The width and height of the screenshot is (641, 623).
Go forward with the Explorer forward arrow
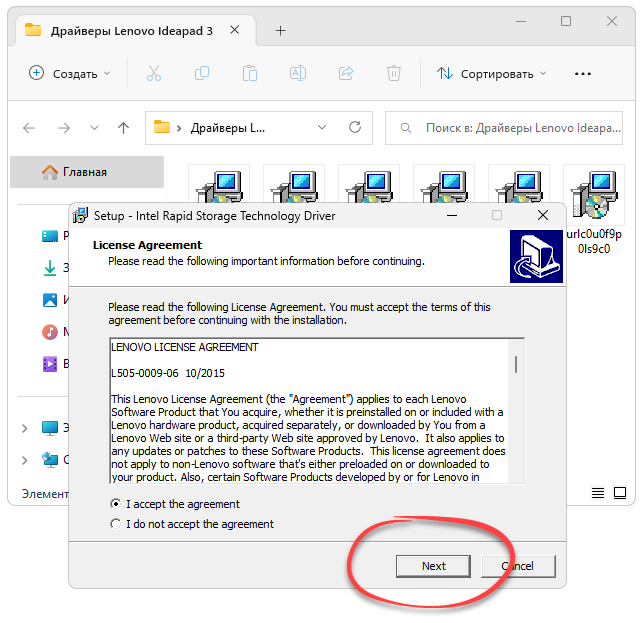pos(64,128)
